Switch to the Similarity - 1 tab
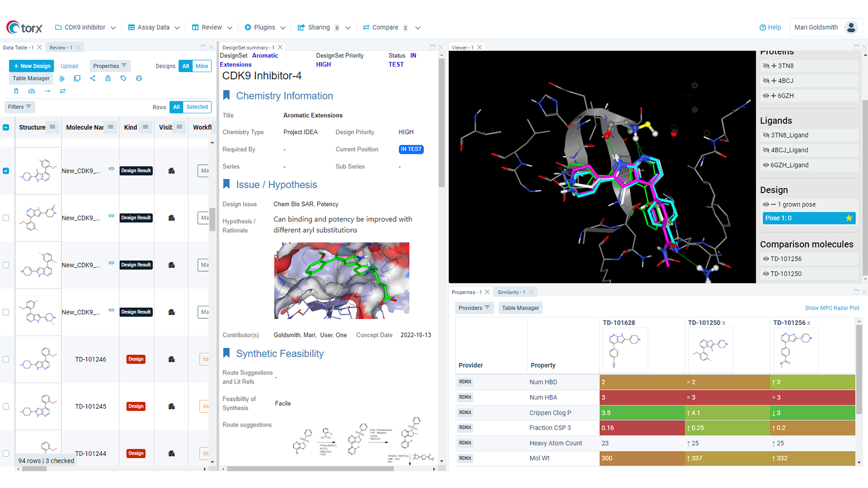 (x=511, y=292)
